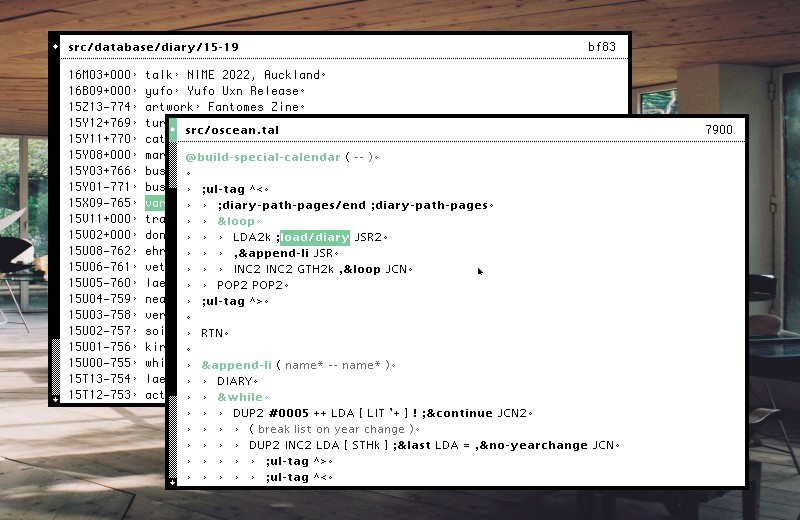Click the #0005 literal

point(289,413)
